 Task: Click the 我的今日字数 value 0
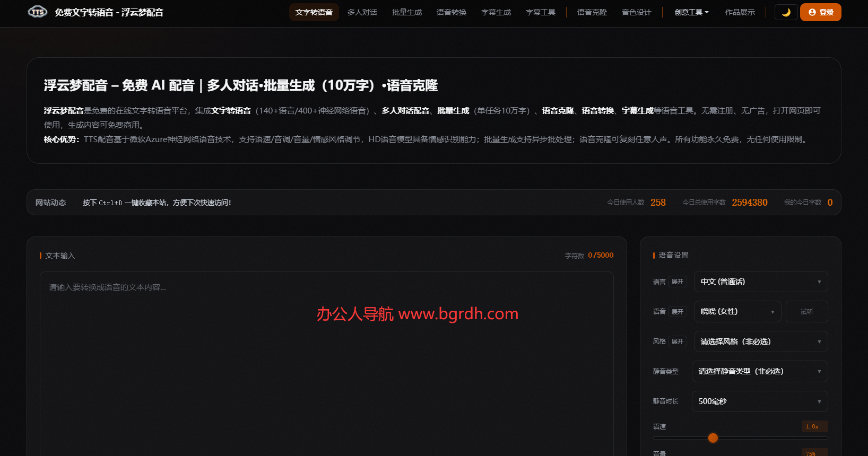(830, 203)
